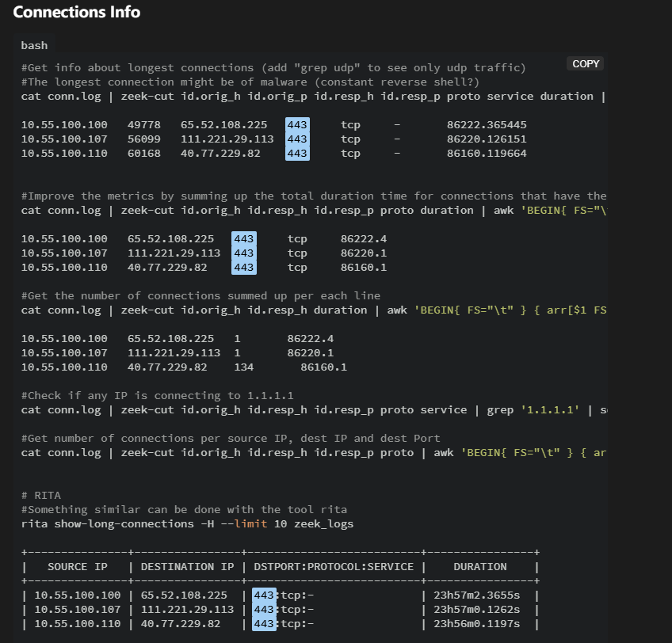The width and height of the screenshot is (672, 643).
Task: Click the DSTPORT:PROTOCOL:SERVICE table header
Action: [334, 567]
